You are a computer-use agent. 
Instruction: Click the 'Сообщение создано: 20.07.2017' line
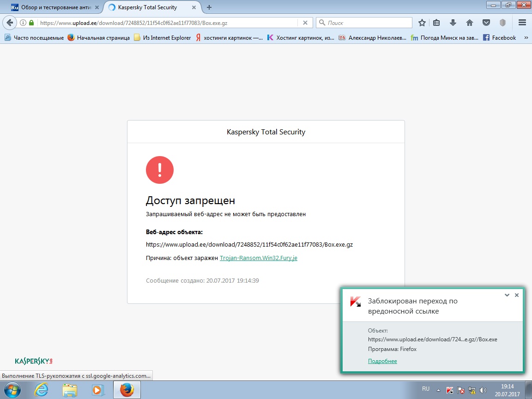[202, 281]
